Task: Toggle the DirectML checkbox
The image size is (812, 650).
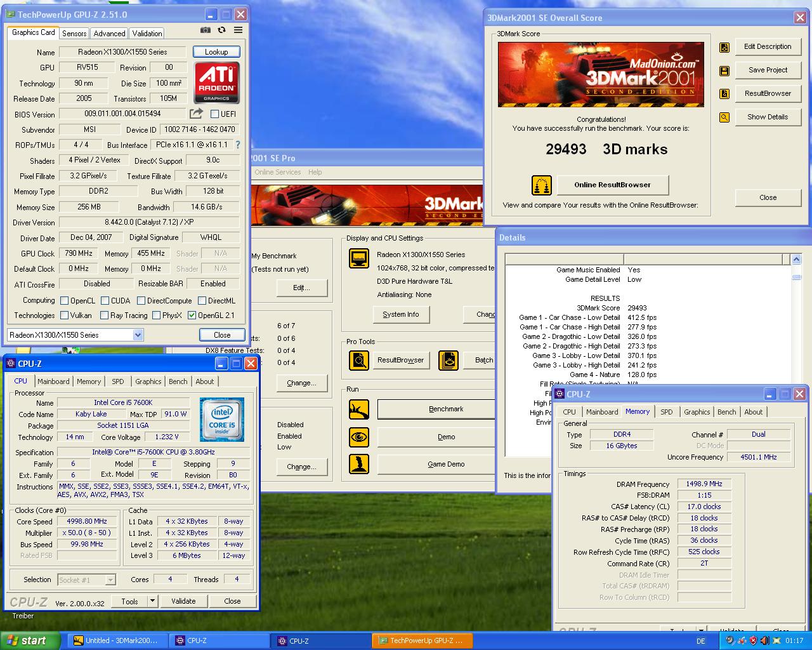Action: click(202, 301)
